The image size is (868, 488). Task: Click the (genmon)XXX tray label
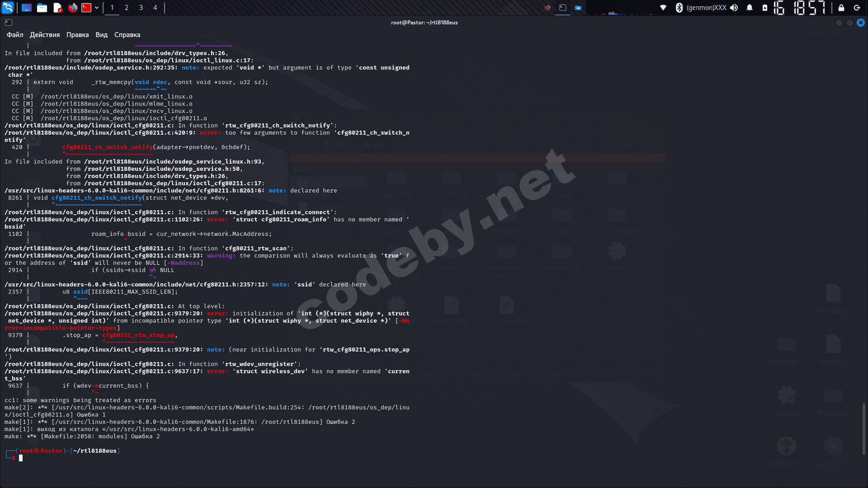(705, 8)
